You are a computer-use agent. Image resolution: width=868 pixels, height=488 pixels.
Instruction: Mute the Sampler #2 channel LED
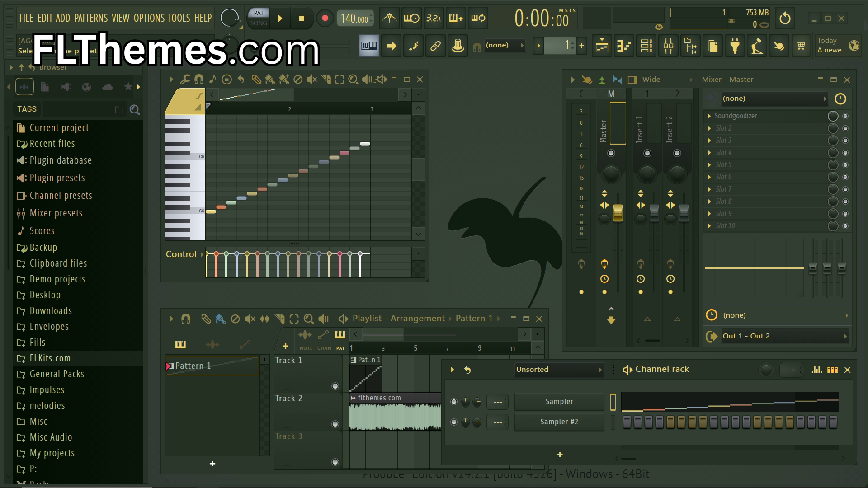click(x=454, y=422)
